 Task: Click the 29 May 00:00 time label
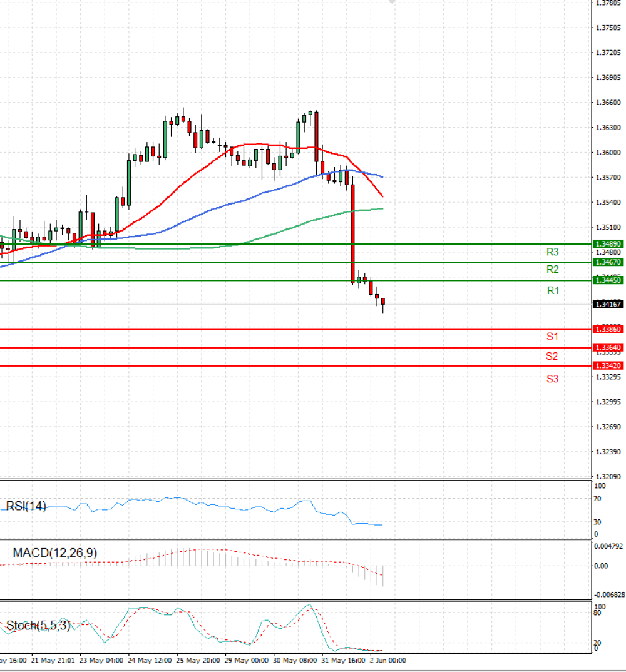247,661
